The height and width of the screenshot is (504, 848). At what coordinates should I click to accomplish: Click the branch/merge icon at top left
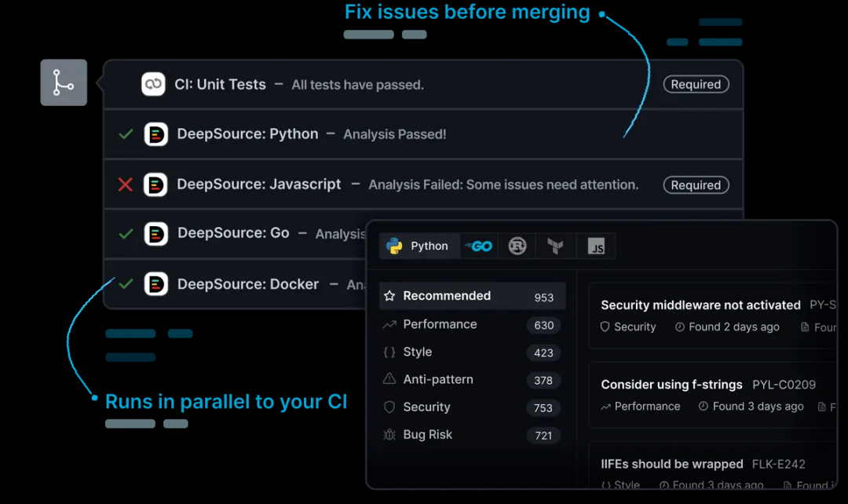tap(63, 82)
